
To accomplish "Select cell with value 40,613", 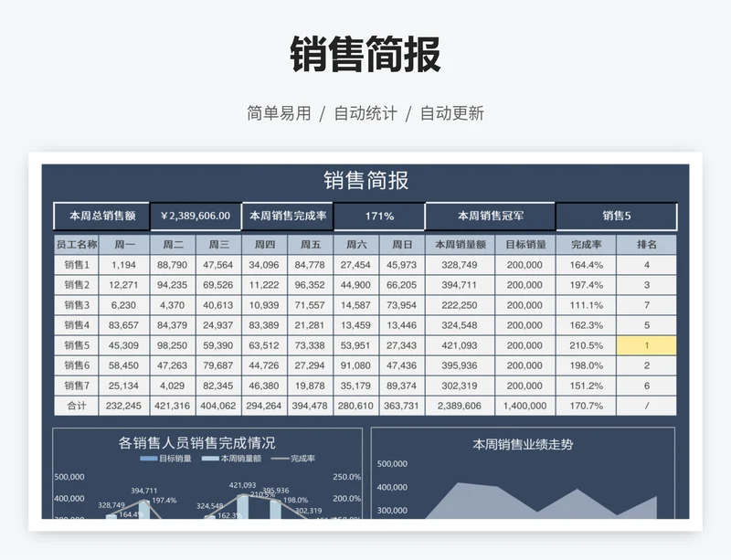I will point(218,305).
